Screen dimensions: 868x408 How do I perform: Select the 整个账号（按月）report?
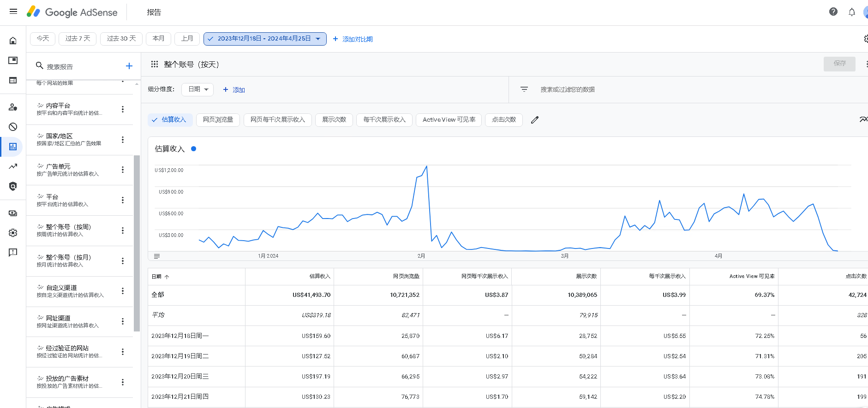click(x=68, y=260)
